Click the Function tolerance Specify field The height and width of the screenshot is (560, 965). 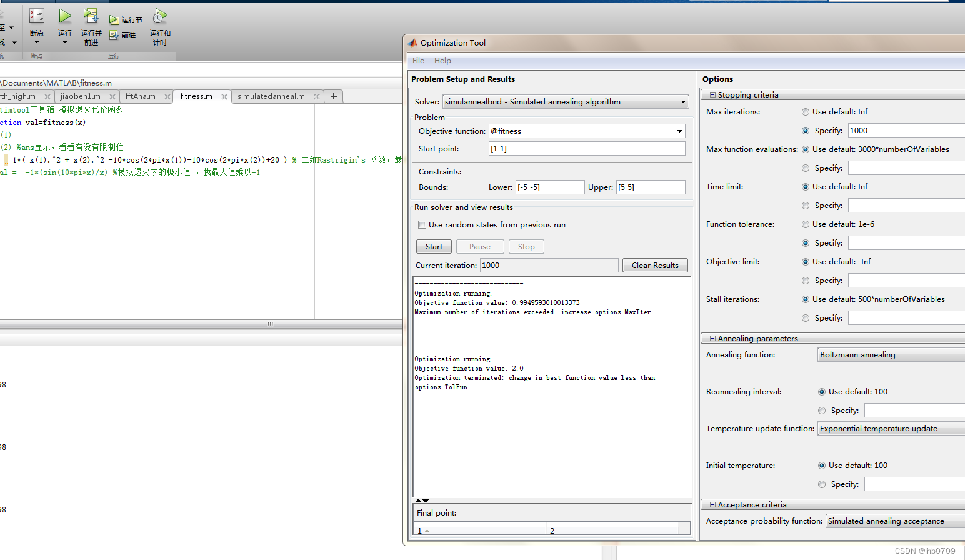pos(906,243)
